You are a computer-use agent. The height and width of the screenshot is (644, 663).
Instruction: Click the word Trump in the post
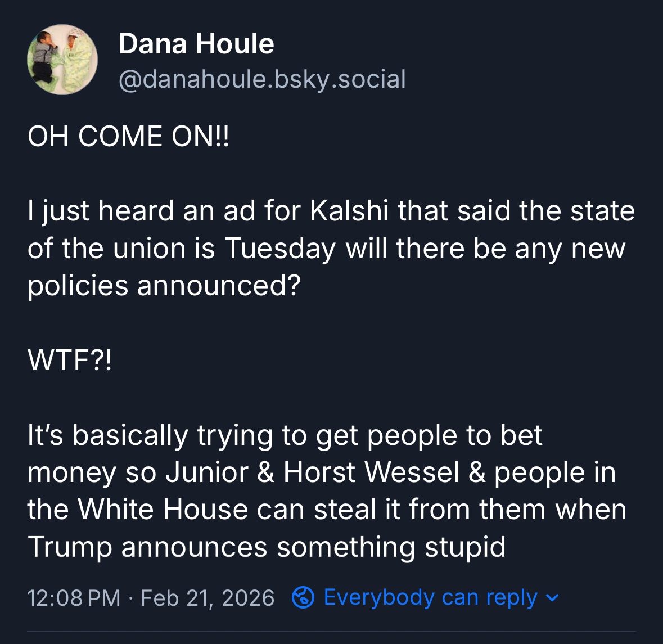pyautogui.click(x=70, y=547)
